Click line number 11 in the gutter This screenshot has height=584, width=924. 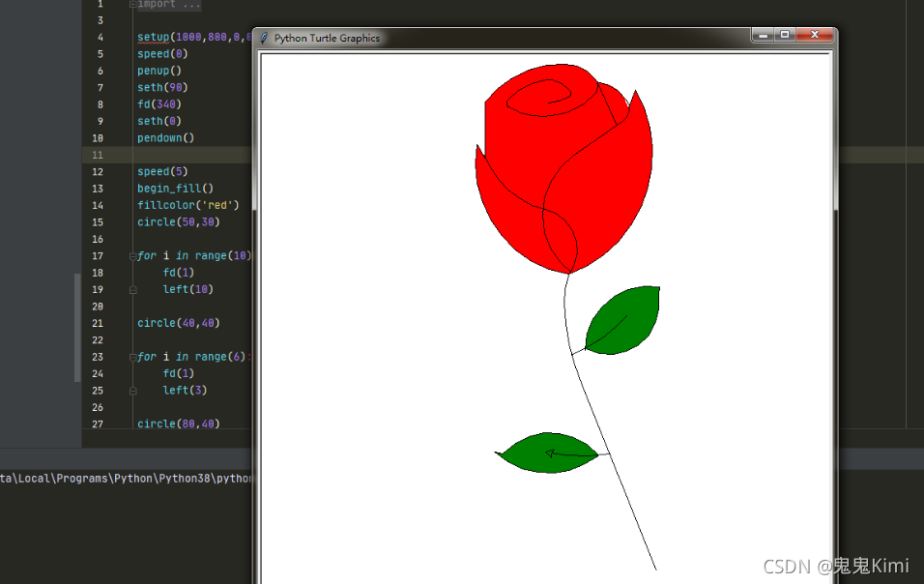pos(98,155)
